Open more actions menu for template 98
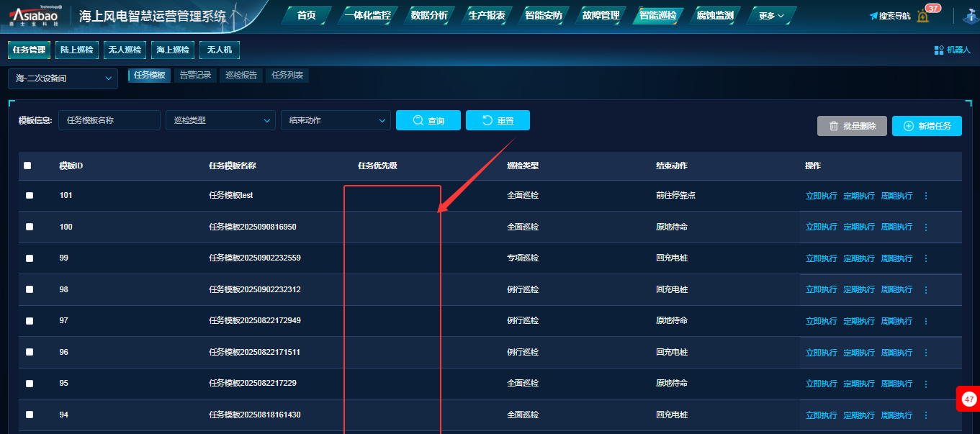This screenshot has width=980, height=434. pos(926,290)
